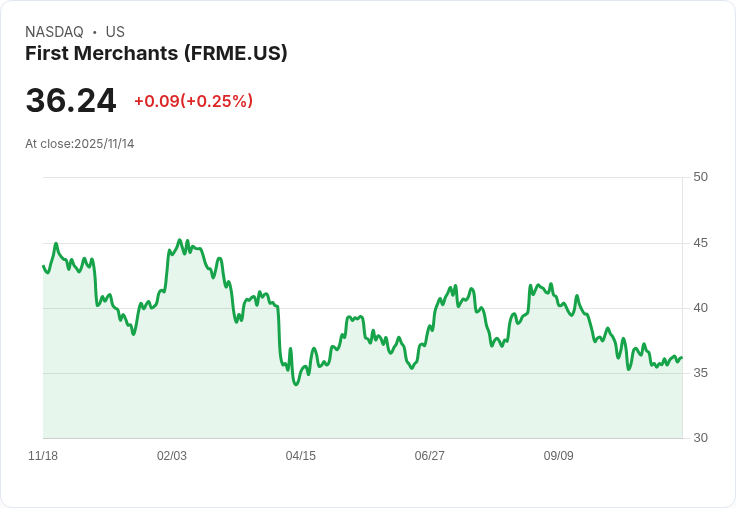736x508 pixels.
Task: Select the 02/03 date on the x-axis
Action: (x=172, y=456)
